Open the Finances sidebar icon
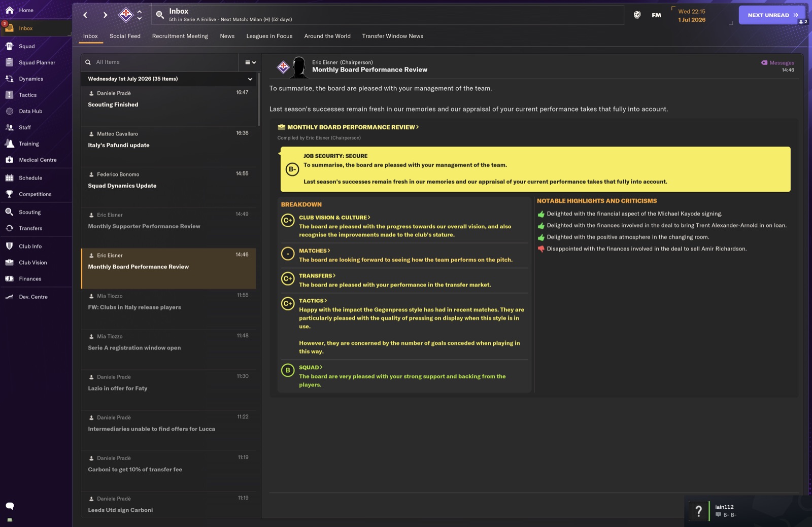Screen dimensions: 812x527 [9, 278]
